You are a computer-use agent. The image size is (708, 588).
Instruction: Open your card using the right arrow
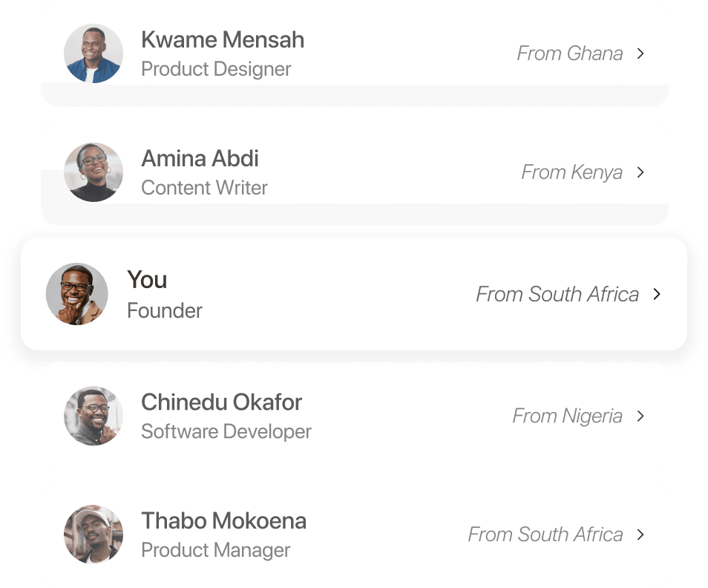[x=657, y=294]
